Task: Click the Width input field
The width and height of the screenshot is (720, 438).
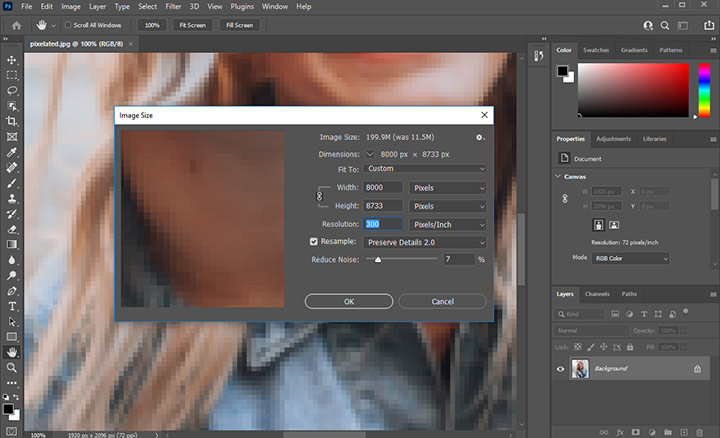Action: (383, 187)
